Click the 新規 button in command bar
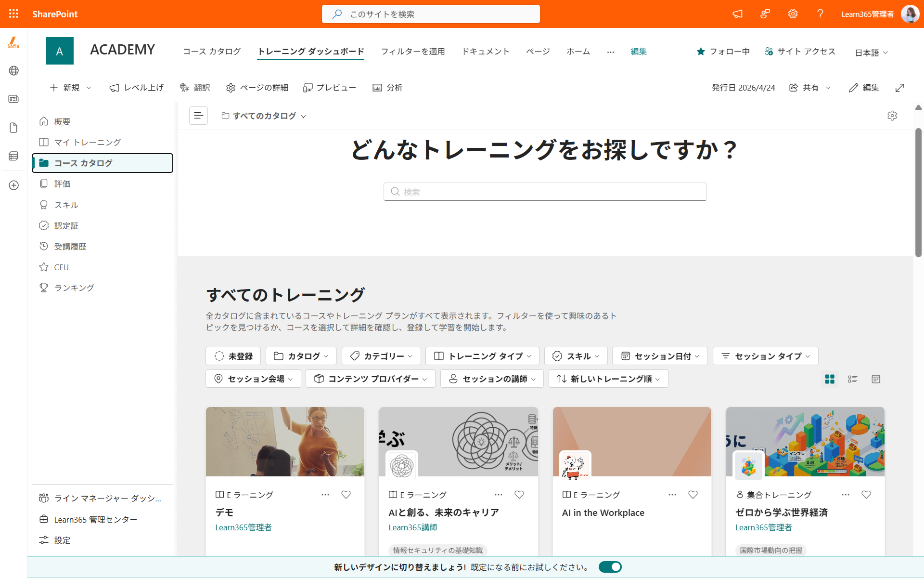This screenshot has width=924, height=578. [70, 88]
